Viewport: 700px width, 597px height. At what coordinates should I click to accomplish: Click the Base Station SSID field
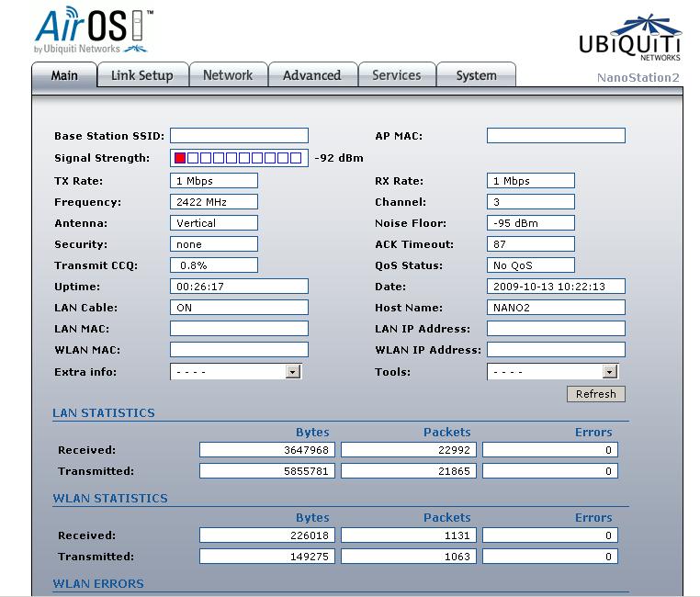pyautogui.click(x=239, y=136)
